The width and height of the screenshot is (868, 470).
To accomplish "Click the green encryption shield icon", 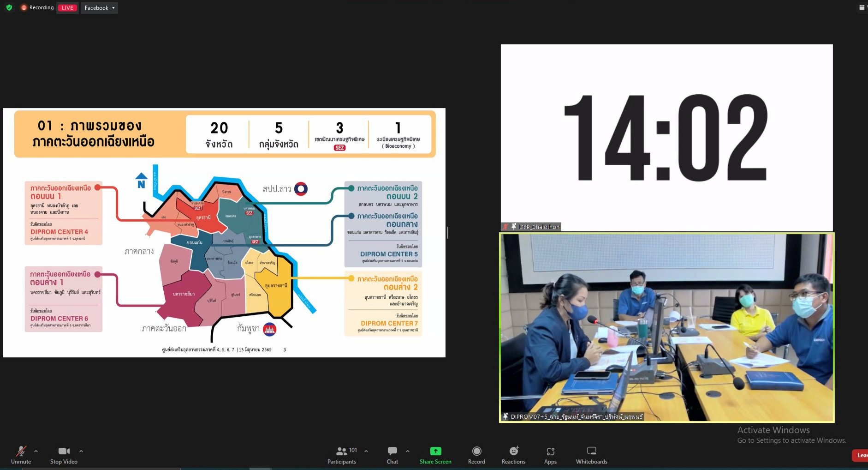I will pos(9,7).
